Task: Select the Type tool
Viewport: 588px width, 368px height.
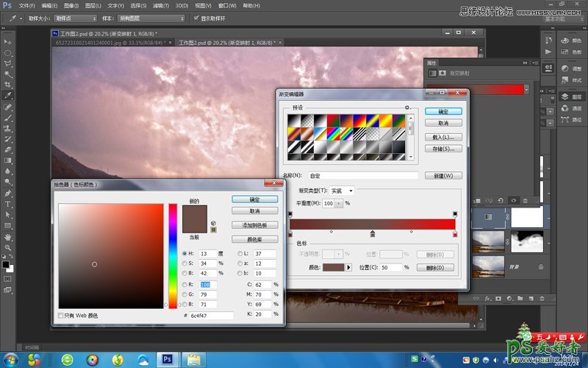Action: 8,204
